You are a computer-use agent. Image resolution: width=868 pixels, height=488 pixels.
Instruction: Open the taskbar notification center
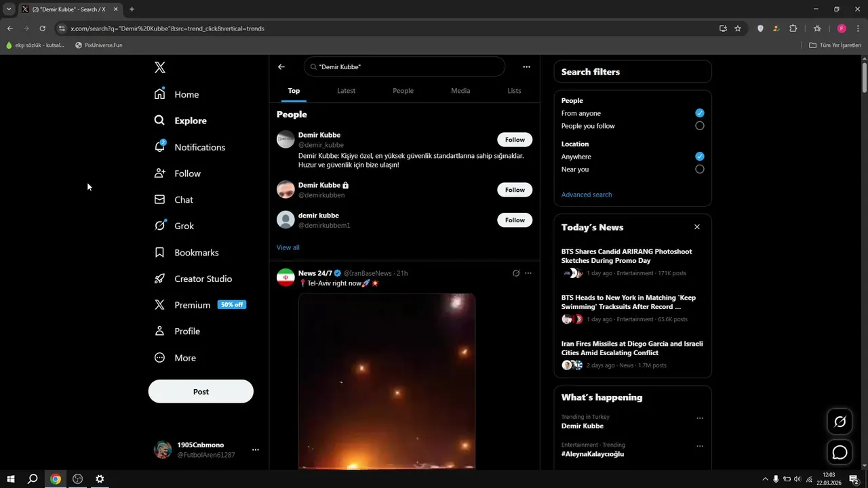click(854, 479)
